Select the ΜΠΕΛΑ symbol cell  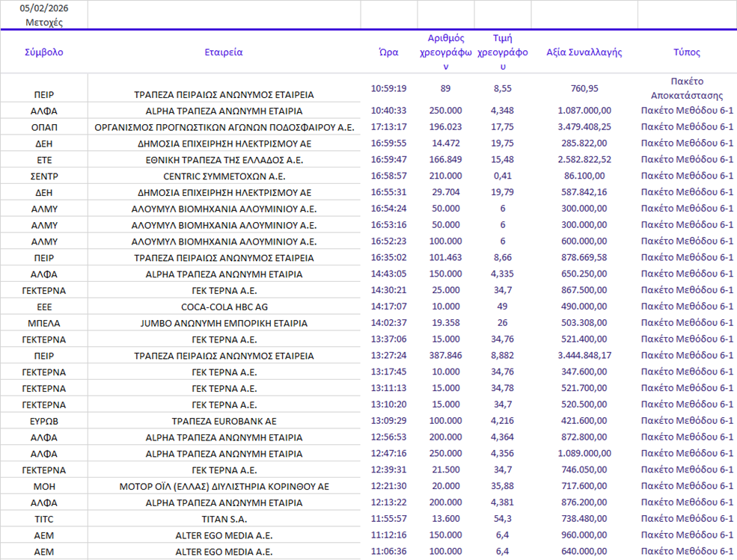(x=43, y=323)
